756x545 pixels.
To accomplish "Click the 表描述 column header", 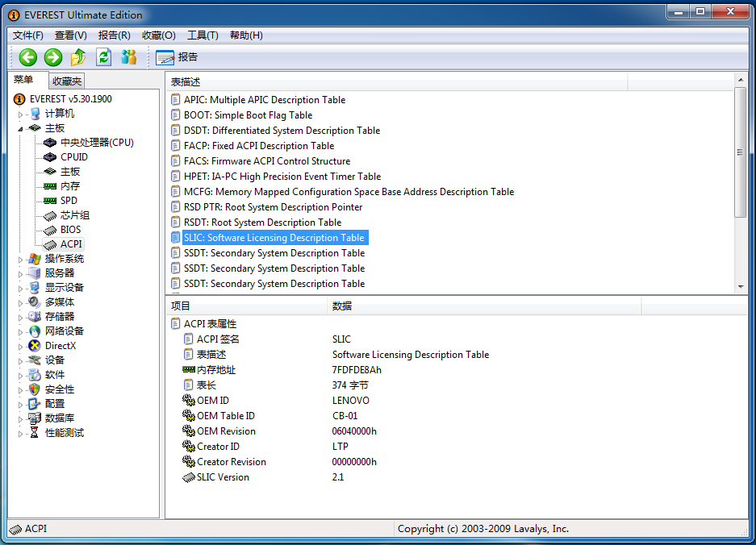I will coord(397,82).
